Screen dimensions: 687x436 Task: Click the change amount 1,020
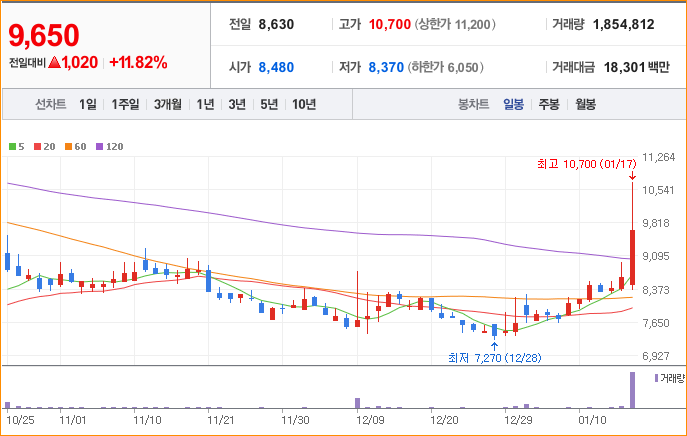79,62
